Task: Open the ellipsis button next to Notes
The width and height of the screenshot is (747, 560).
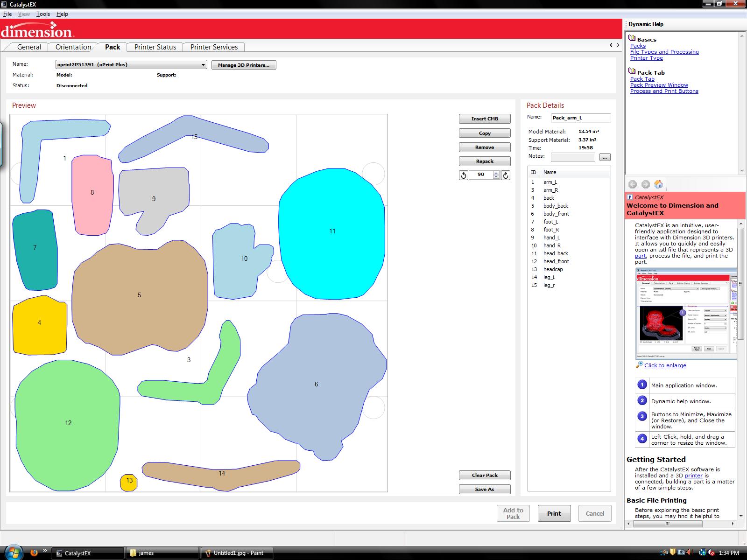Action: 605,157
